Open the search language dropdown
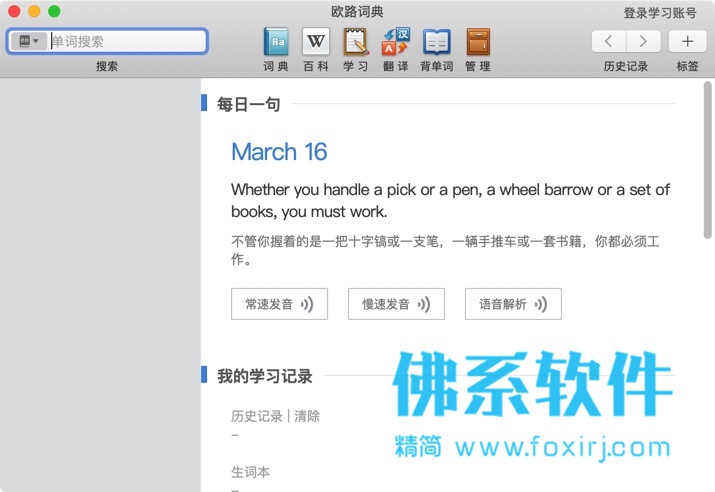Screen dimensions: 715x492 (x=29, y=41)
